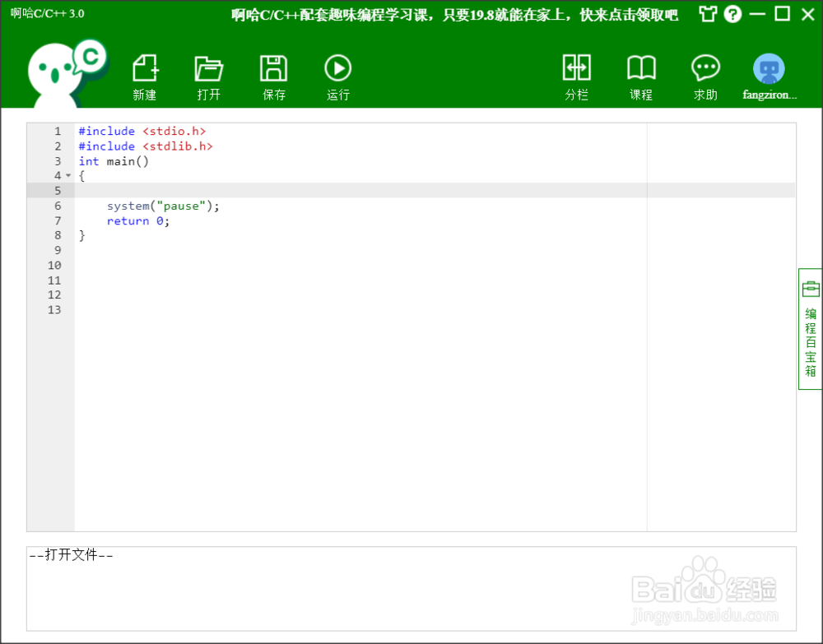Viewport: 823px width, 644px height.
Task: Click the --打开文件-- output message
Action: pyautogui.click(x=72, y=555)
